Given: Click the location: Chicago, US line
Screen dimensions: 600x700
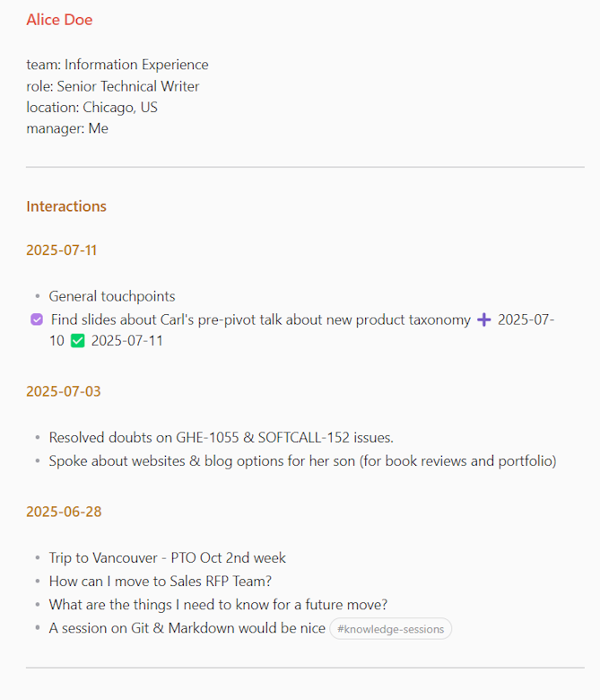Looking at the screenshot, I should pyautogui.click(x=91, y=107).
